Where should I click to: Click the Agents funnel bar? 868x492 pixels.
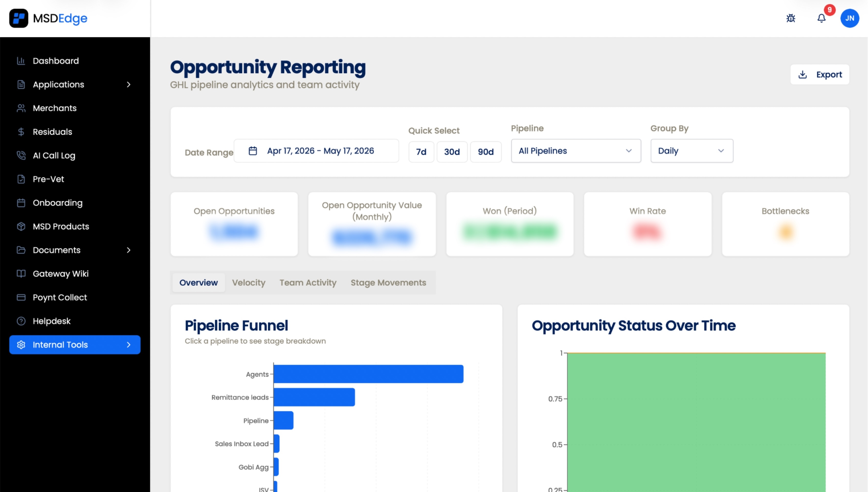pyautogui.click(x=368, y=374)
